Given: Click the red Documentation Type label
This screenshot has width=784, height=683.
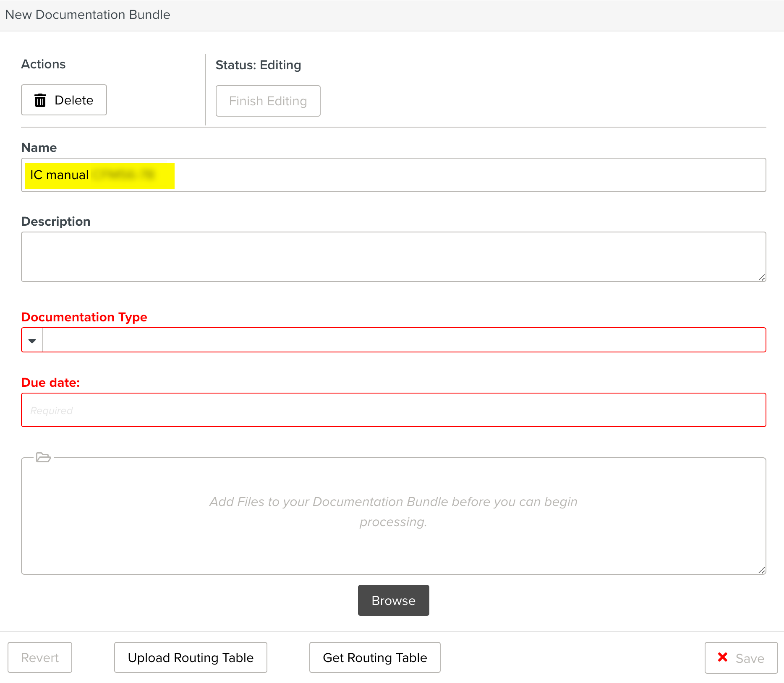Looking at the screenshot, I should (x=84, y=317).
